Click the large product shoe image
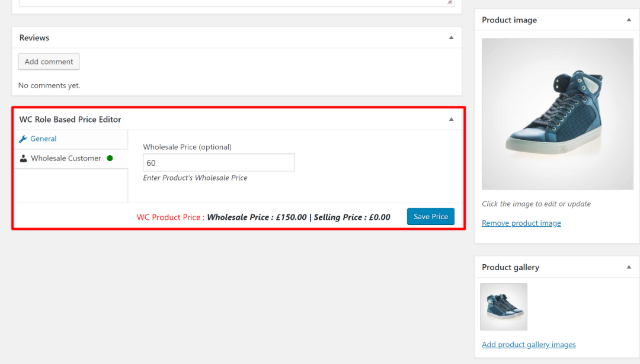Image resolution: width=640 pixels, height=364 pixels. 558,114
